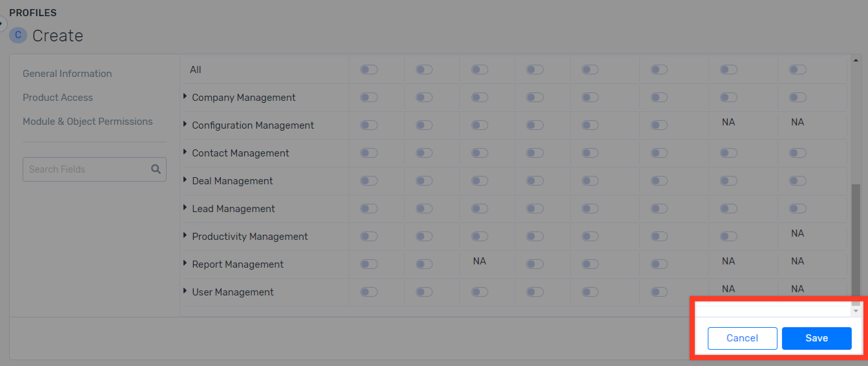The height and width of the screenshot is (366, 868).
Task: Click the Cancel button
Action: tap(743, 338)
